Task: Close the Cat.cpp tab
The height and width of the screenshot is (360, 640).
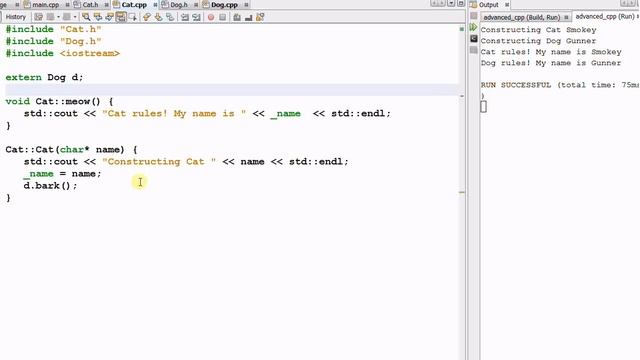Action: [155, 5]
